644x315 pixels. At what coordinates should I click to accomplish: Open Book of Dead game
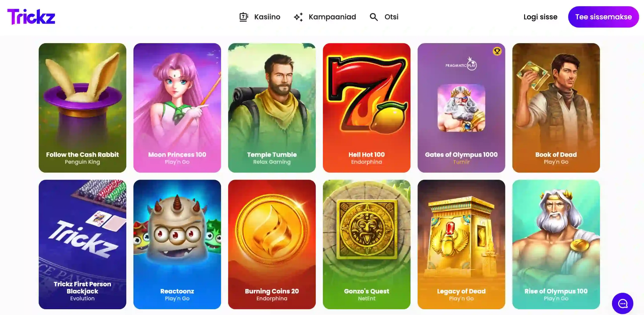(x=556, y=108)
